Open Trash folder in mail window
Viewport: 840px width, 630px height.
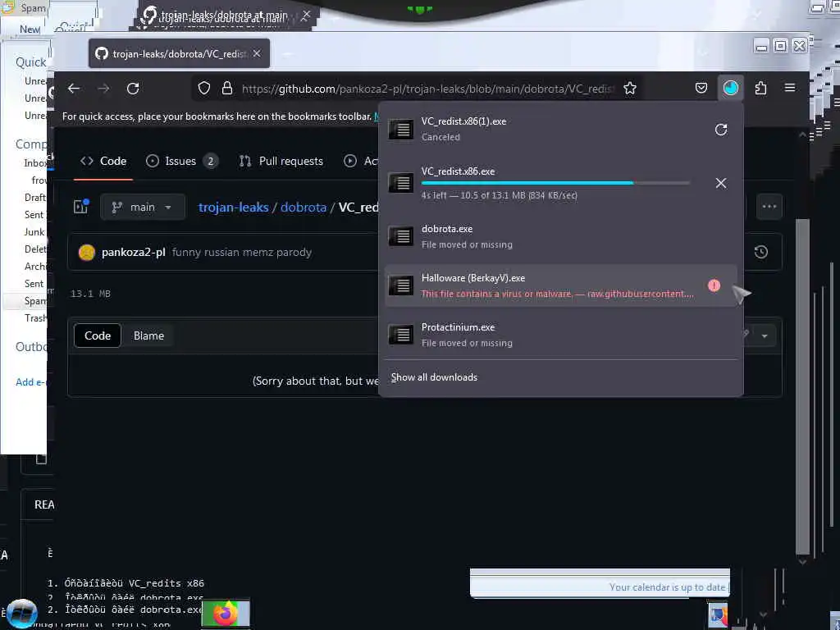point(35,318)
